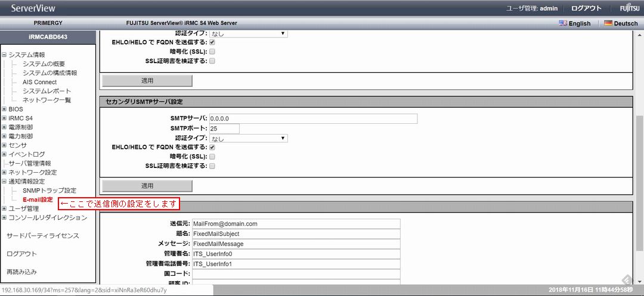Open SNMPトラップ設定 in sidebar
This screenshot has width=644, height=296.
tap(49, 190)
